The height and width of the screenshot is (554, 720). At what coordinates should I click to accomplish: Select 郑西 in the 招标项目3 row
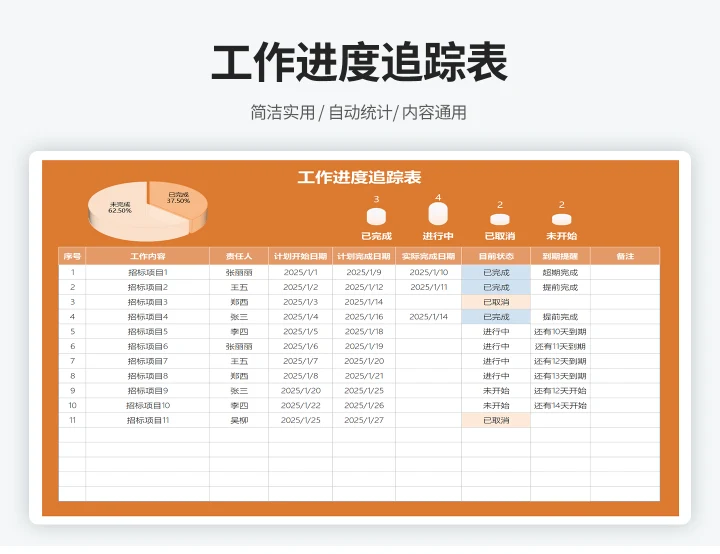(239, 302)
